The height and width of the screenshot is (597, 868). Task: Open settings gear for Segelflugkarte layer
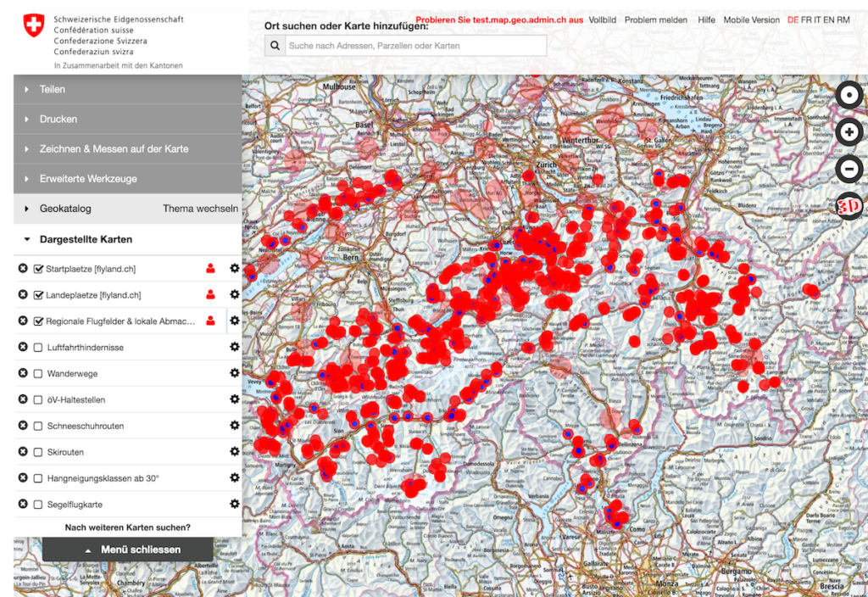pos(235,504)
